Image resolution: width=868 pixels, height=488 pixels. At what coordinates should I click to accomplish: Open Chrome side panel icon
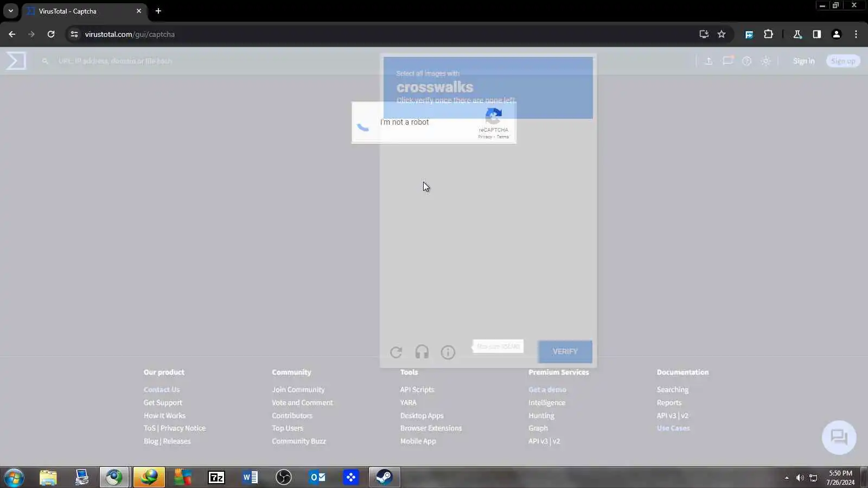pos(816,34)
